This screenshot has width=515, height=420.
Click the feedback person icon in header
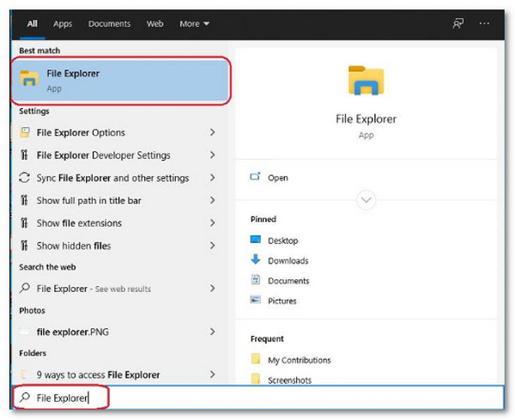point(458,23)
